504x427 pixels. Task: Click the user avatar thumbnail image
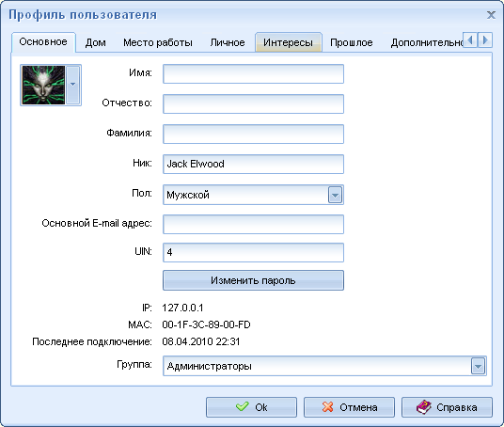pos(43,85)
